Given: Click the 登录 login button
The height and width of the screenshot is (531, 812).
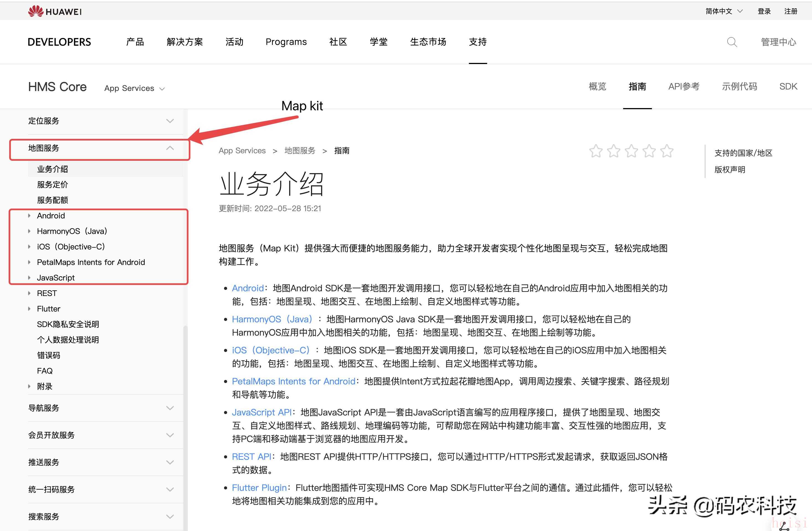Looking at the screenshot, I should (764, 11).
